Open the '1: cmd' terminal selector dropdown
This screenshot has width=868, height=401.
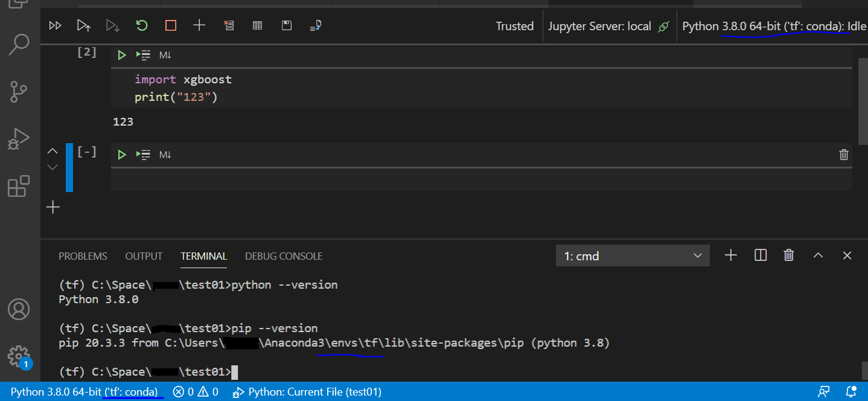tap(633, 256)
